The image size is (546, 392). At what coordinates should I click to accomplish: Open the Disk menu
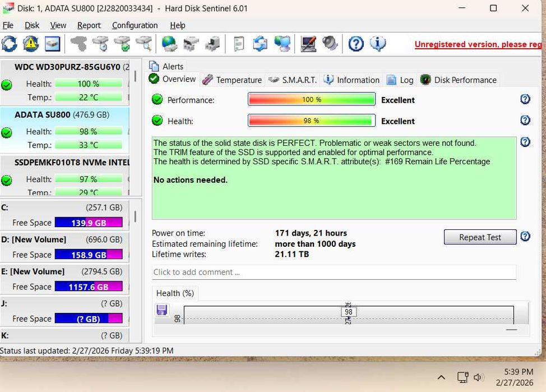[32, 25]
